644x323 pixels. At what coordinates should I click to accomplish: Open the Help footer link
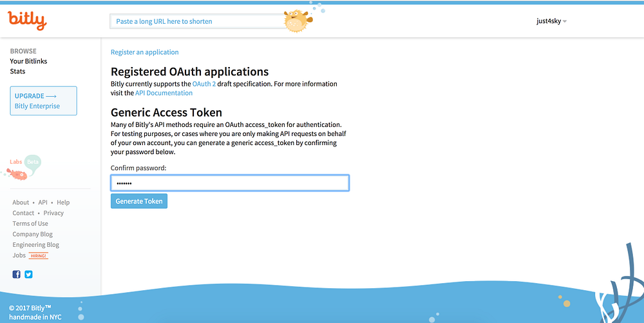[63, 202]
